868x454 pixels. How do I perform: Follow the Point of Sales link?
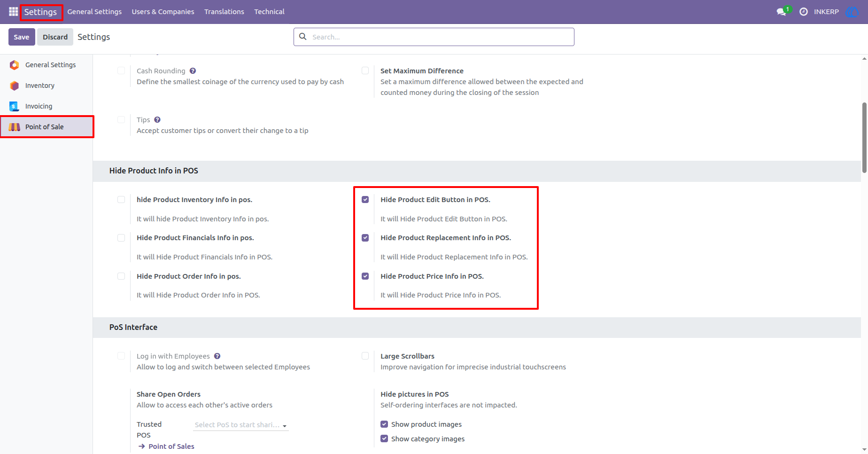[x=171, y=446]
